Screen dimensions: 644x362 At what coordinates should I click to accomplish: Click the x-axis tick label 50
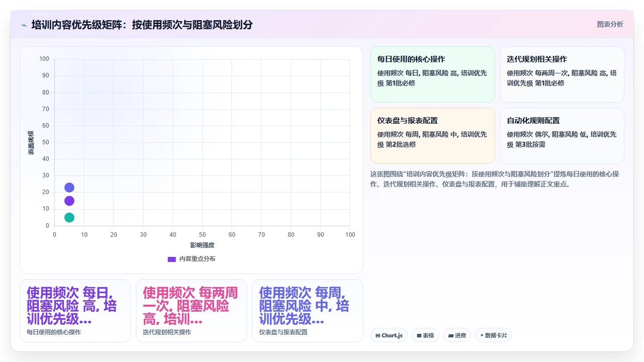[x=202, y=235]
